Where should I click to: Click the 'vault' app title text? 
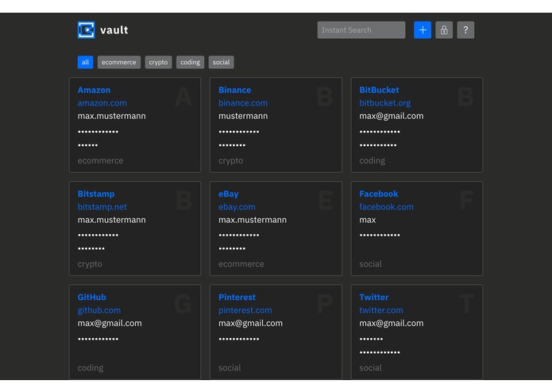(114, 30)
